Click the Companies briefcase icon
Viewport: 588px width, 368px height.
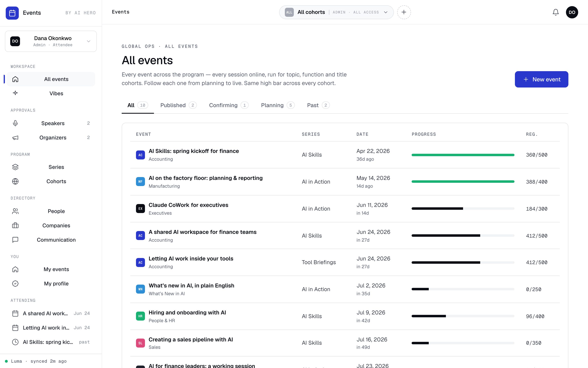pyautogui.click(x=15, y=225)
